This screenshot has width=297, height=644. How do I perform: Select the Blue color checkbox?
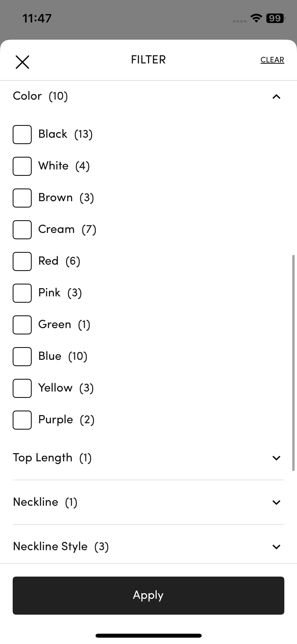22,356
